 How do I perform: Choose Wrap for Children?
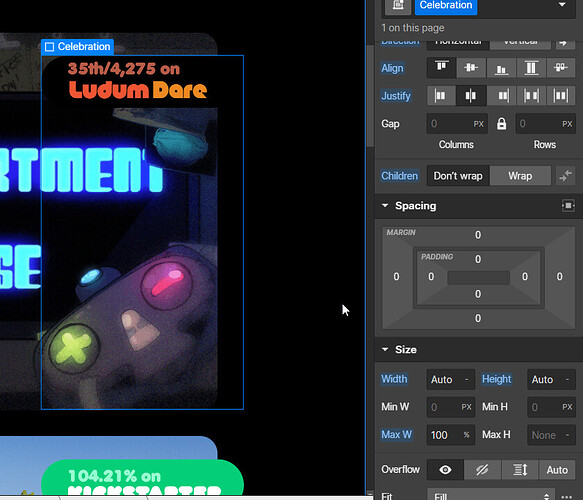click(x=520, y=175)
